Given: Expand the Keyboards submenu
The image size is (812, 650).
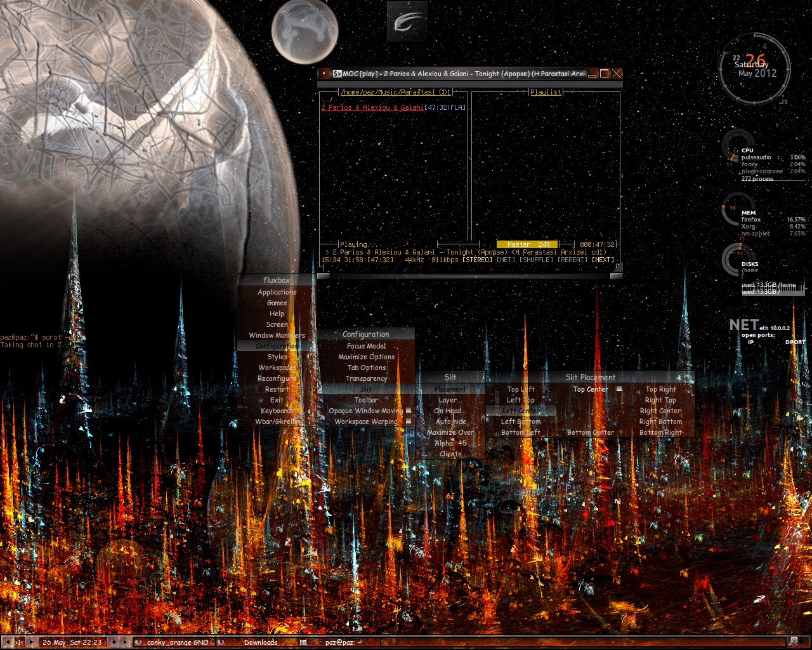Looking at the screenshot, I should pos(277,411).
